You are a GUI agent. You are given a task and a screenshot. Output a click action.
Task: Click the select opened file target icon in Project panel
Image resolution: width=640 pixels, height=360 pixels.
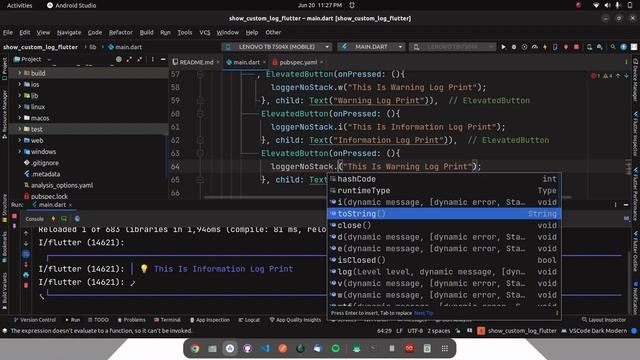pyautogui.click(x=119, y=59)
